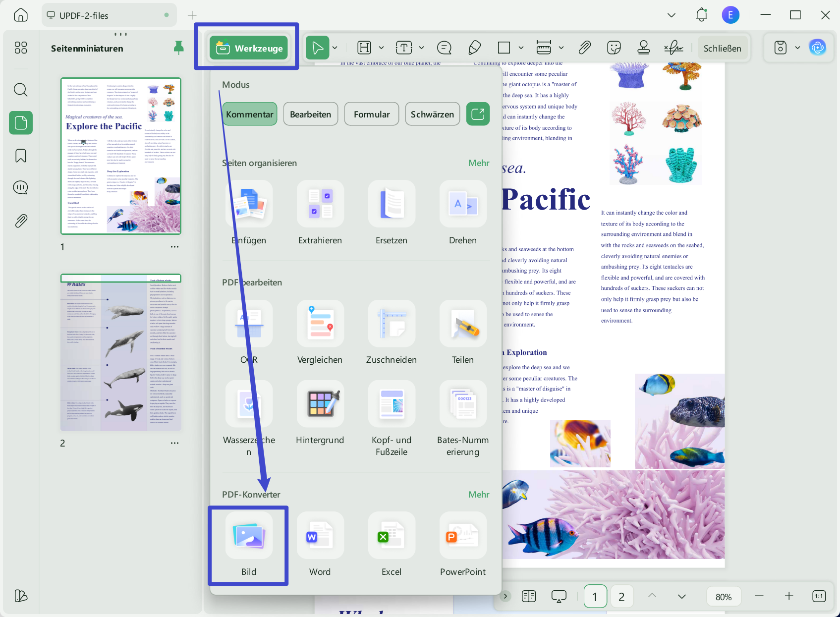Select the text box tool

point(404,48)
